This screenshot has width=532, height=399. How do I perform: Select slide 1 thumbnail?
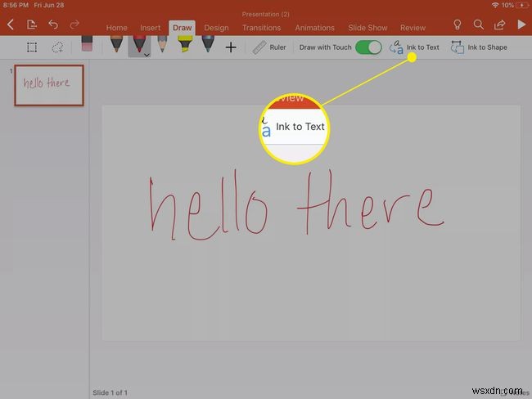tap(49, 85)
